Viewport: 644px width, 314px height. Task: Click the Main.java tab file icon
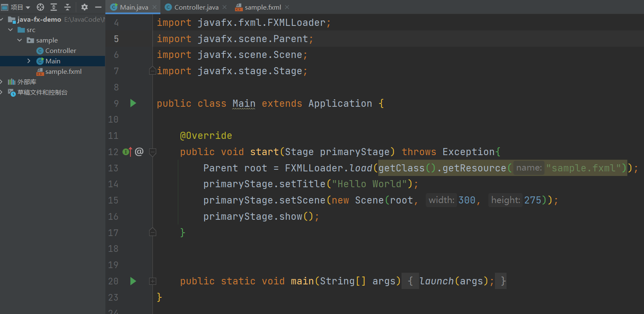click(114, 7)
